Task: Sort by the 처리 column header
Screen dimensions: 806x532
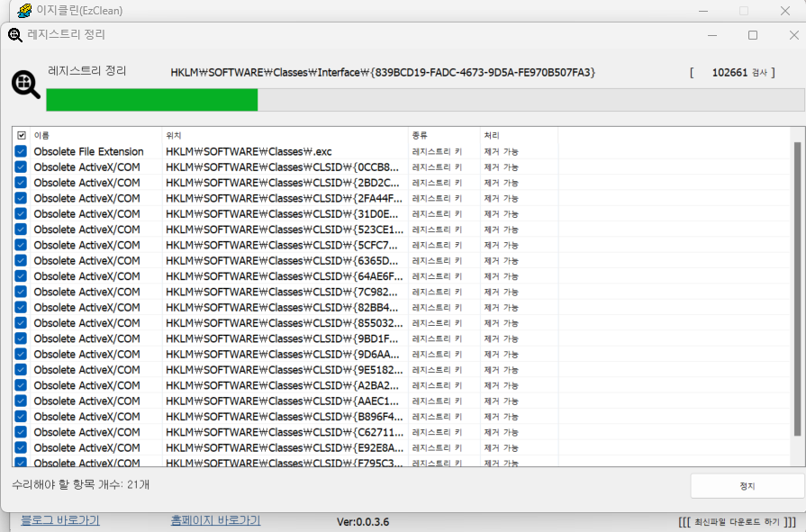Action: click(519, 136)
